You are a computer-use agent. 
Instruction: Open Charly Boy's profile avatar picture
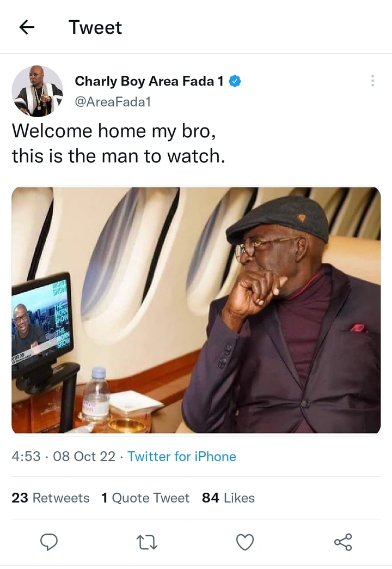point(38,91)
